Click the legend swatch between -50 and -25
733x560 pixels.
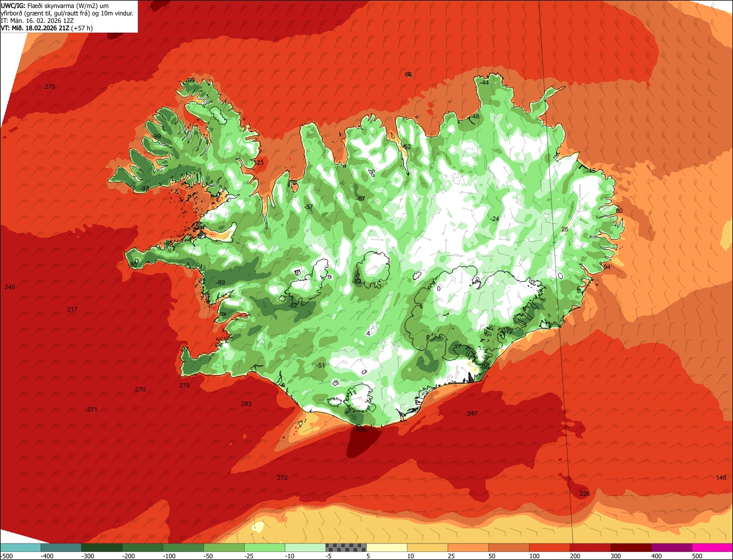pos(224,547)
